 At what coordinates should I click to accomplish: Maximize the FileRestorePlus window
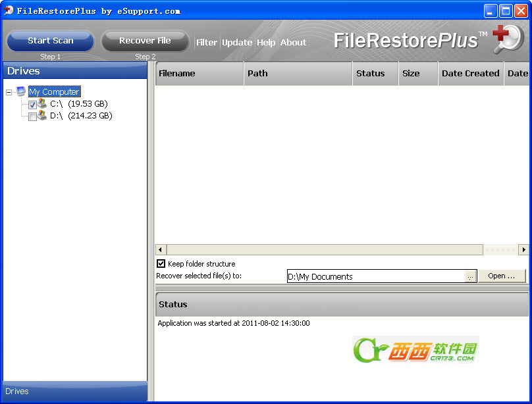pos(506,11)
